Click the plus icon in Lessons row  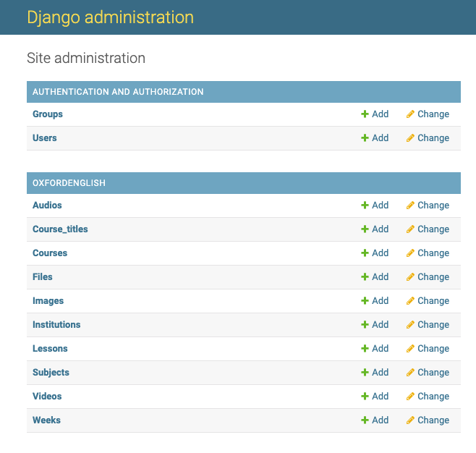(365, 349)
